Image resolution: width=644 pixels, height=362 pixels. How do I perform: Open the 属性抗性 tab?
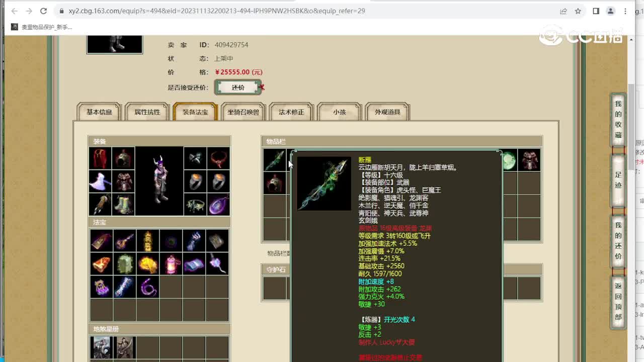(x=147, y=112)
